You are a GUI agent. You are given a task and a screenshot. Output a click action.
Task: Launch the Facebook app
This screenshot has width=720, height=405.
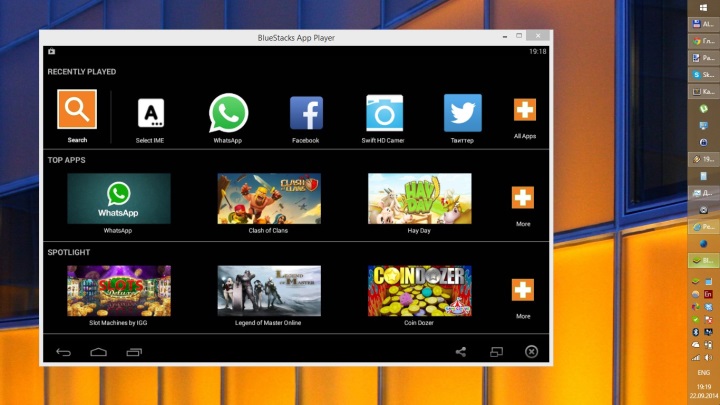click(306, 113)
